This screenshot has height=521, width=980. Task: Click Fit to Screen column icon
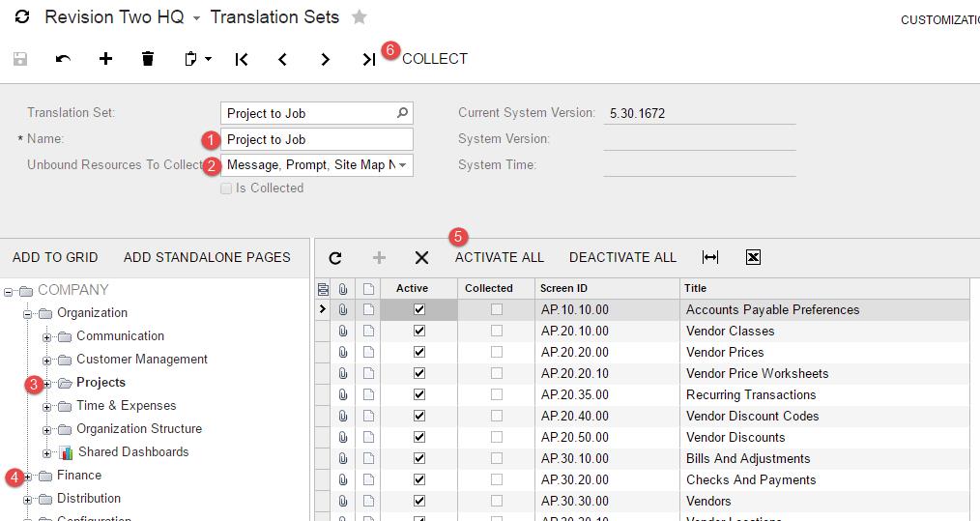point(710,257)
